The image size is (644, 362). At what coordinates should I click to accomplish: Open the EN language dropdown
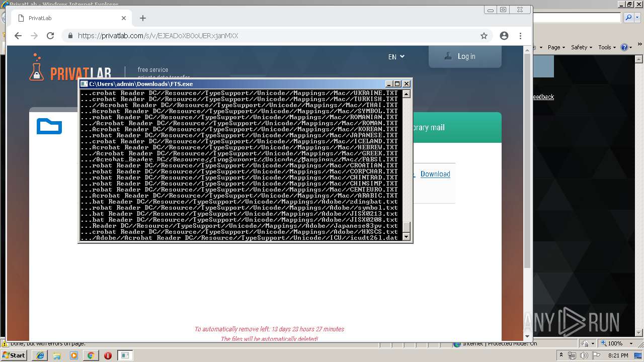[x=396, y=57]
